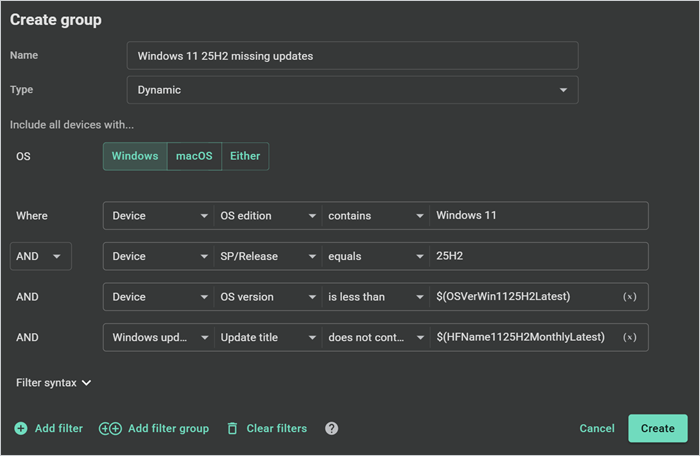Click the Add filter plus icon

point(21,428)
